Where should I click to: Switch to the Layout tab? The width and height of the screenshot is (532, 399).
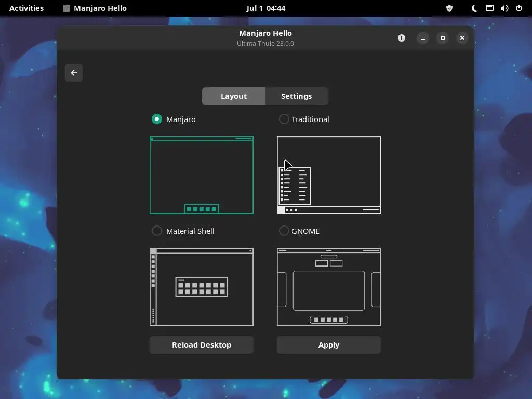[234, 96]
